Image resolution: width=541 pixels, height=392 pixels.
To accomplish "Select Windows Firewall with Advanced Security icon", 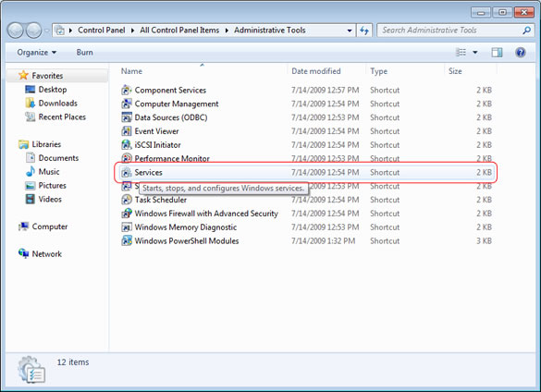I will pyautogui.click(x=127, y=214).
